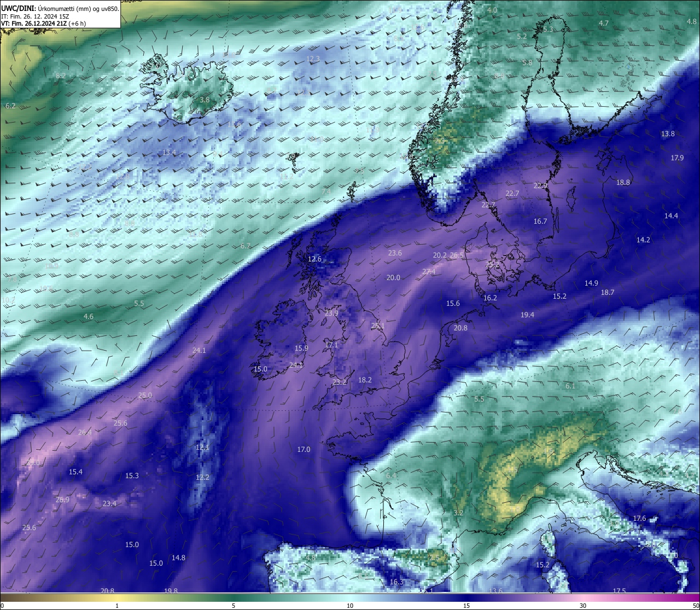
Task: Click the 27.4 value label
Action: click(429, 272)
